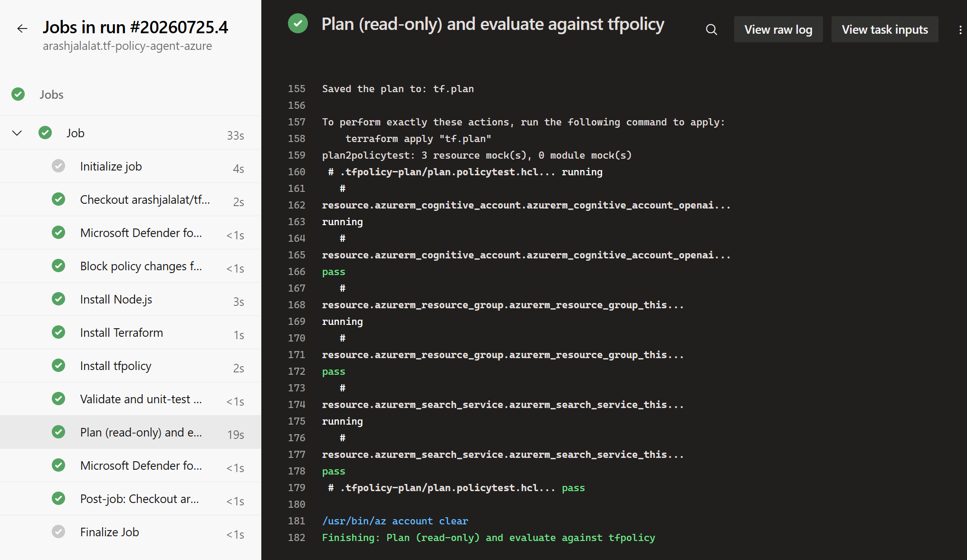Open the Post-job: Checkout step
Screen dimensions: 967x560
click(x=130, y=499)
